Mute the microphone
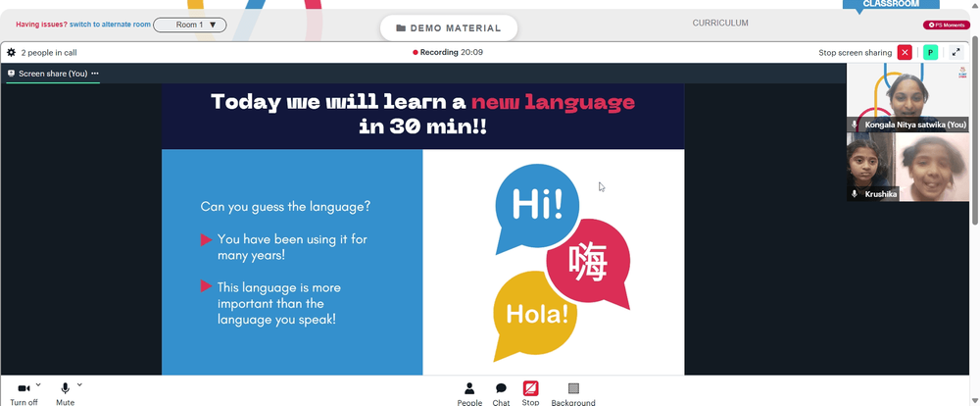980x406 pixels. (x=65, y=393)
